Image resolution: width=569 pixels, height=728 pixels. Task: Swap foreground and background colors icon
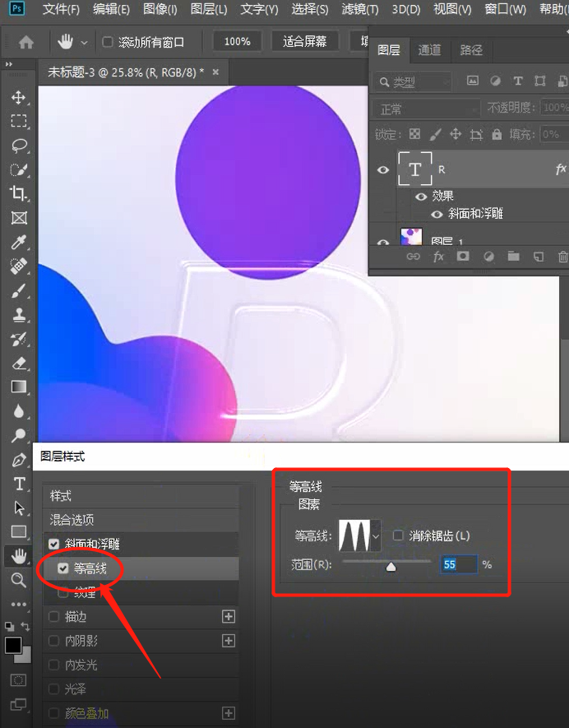click(x=25, y=627)
